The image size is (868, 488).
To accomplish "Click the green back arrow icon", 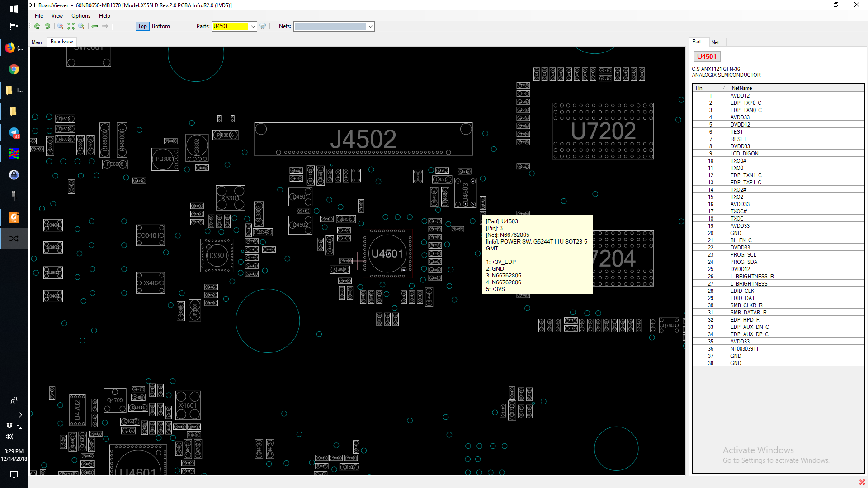I will [x=94, y=26].
